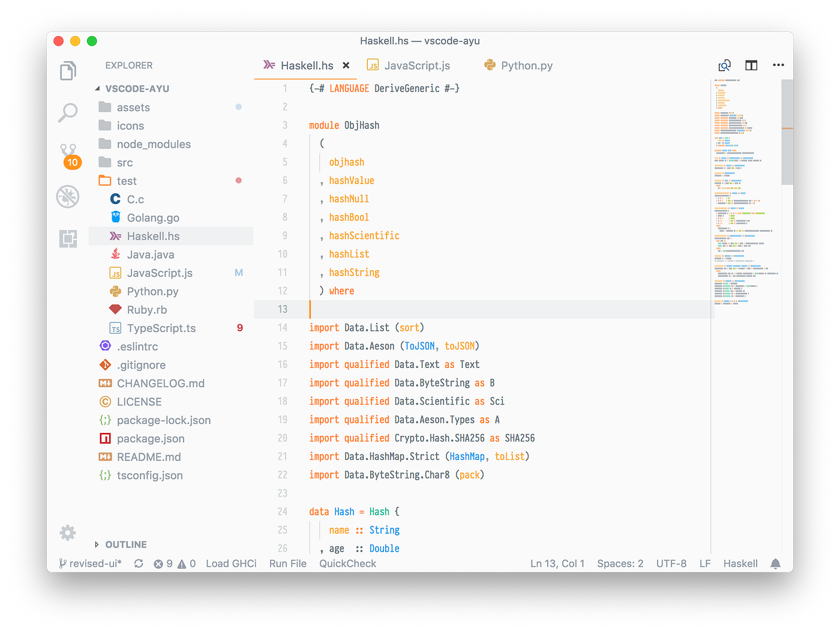
Task: Switch to the JavaScript.js tab
Action: coord(416,65)
